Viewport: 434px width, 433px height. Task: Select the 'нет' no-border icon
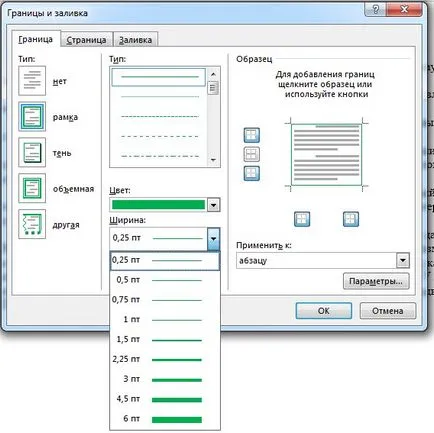coord(32,81)
